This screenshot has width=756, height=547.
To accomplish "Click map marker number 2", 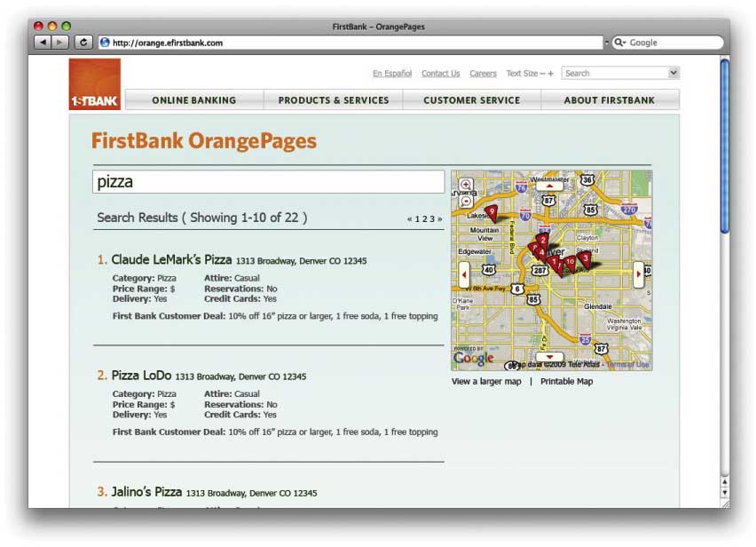I will pos(543,241).
